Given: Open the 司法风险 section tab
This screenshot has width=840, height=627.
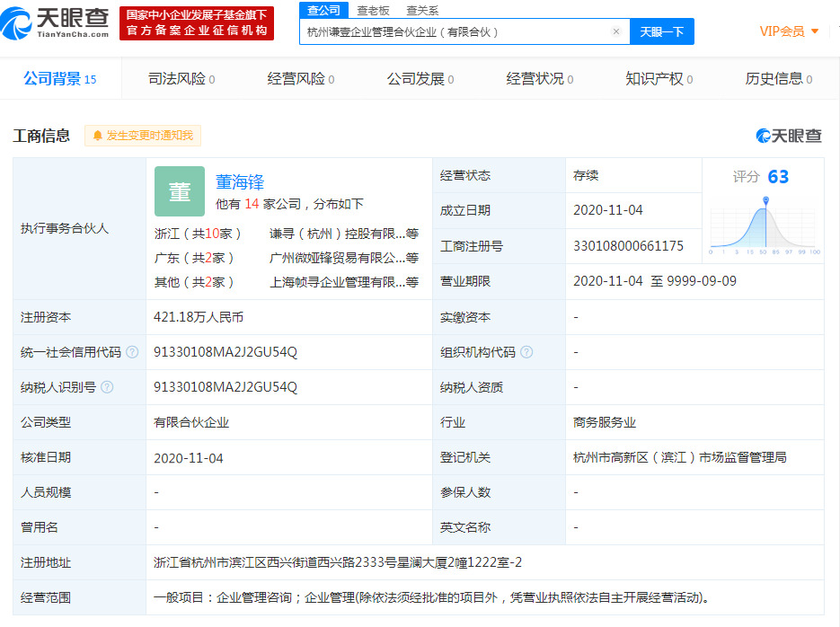Looking at the screenshot, I should pos(181,79).
